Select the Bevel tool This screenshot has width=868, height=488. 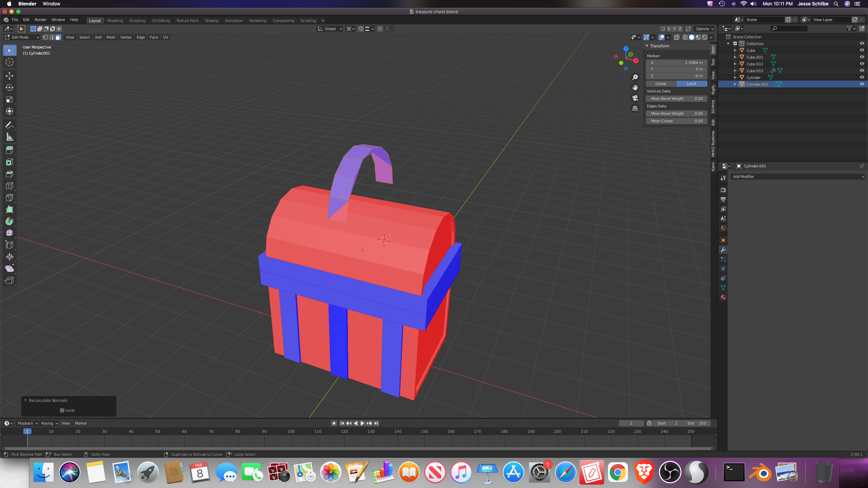(9, 174)
